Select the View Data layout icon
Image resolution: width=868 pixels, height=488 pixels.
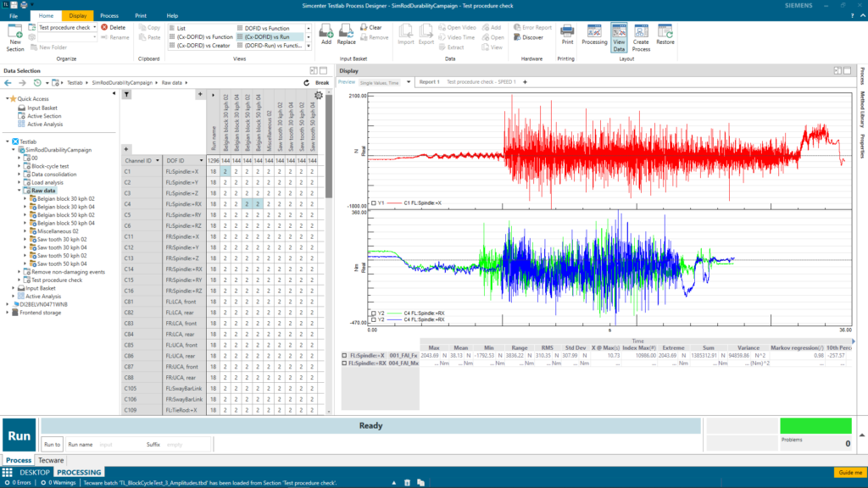pyautogui.click(x=619, y=38)
